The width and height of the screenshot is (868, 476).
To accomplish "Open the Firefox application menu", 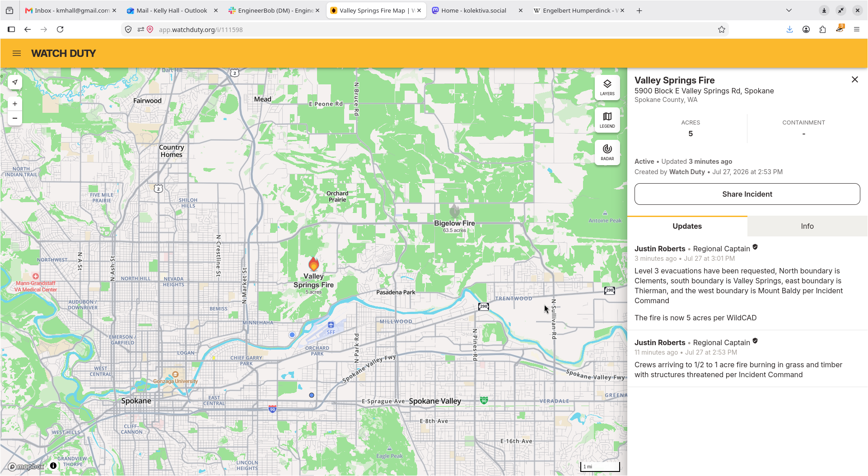I will 856,29.
